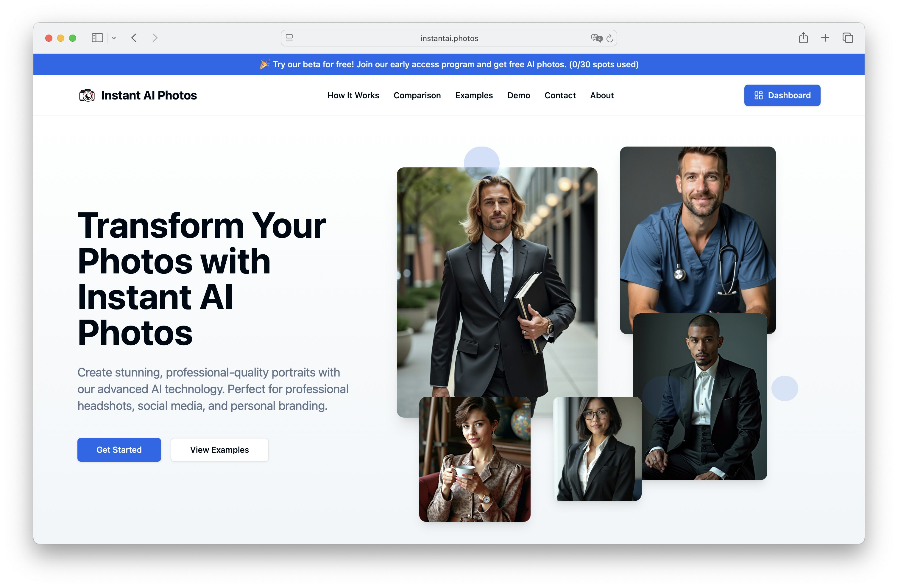Add a new tab with plus icon
This screenshot has height=588, width=898.
(825, 38)
